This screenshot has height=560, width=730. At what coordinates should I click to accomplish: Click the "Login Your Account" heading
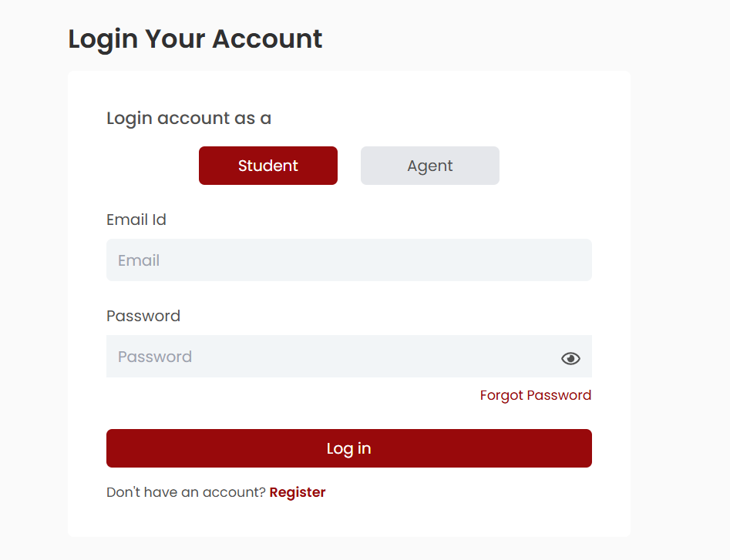click(195, 39)
